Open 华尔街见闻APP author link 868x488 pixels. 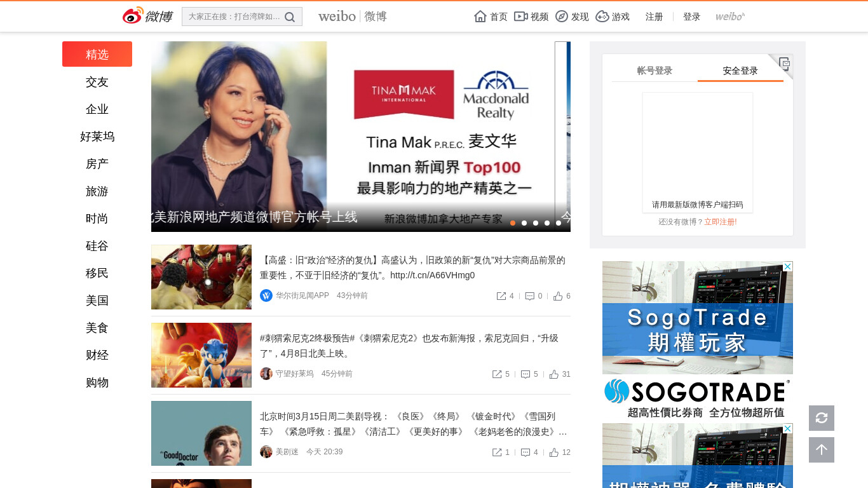tap(302, 295)
